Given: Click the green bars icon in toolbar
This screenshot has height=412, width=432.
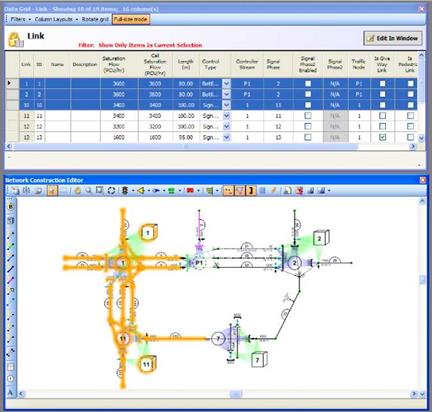Looking at the screenshot, I should pos(171,191).
